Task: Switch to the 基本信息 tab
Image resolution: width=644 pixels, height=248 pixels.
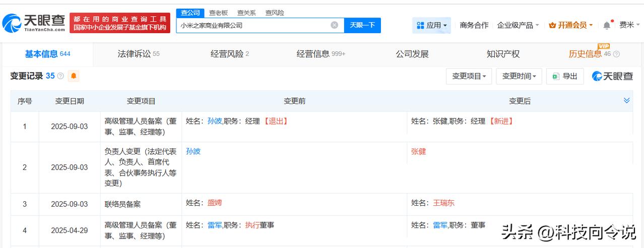Action: 47,54
